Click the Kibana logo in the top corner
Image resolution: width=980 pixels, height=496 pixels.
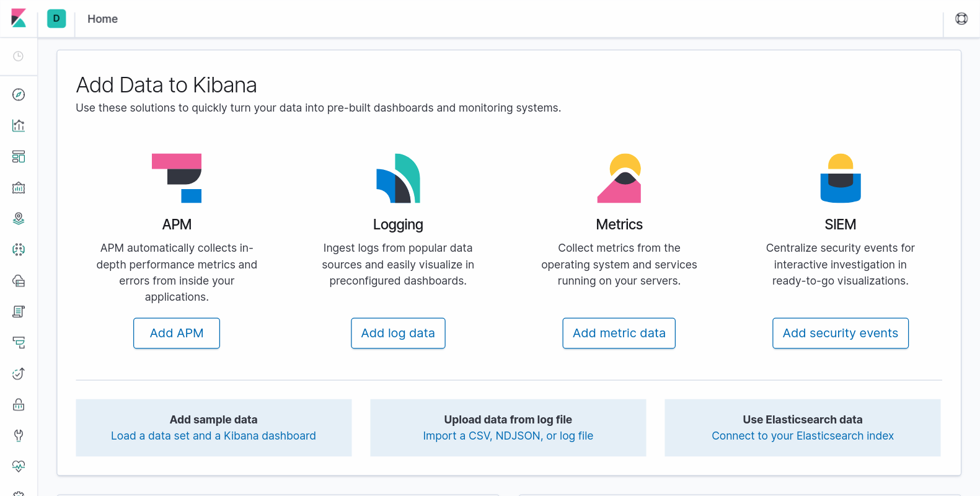pyautogui.click(x=19, y=19)
